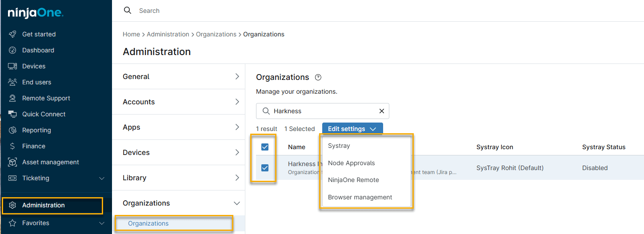Click the End users people icon
Screen dimensions: 644x234
pyautogui.click(x=12, y=82)
